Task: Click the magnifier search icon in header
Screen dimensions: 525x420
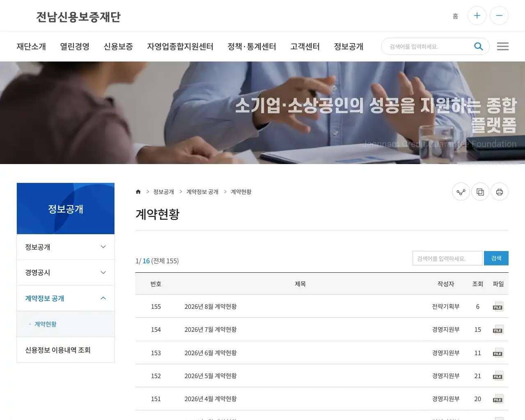Action: 478,46
